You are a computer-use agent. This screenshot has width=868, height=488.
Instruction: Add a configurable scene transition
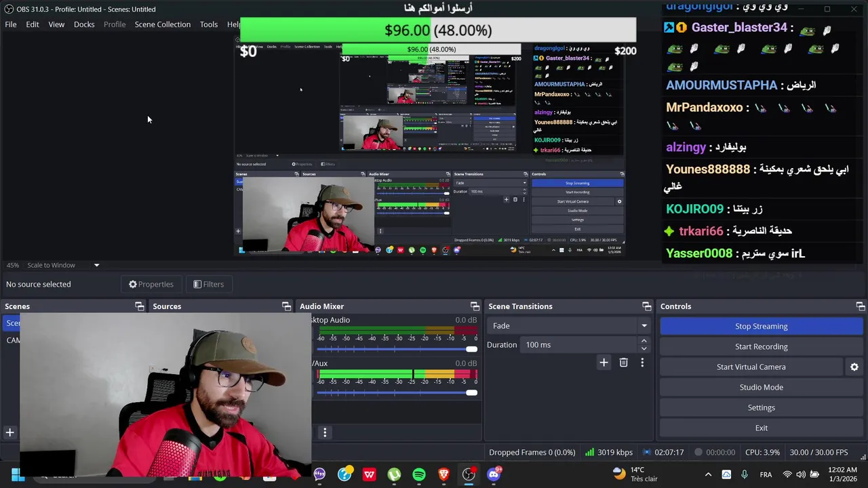[x=604, y=363]
